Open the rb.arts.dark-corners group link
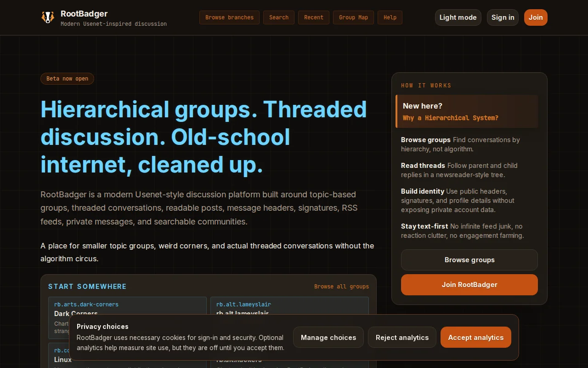 (86, 305)
